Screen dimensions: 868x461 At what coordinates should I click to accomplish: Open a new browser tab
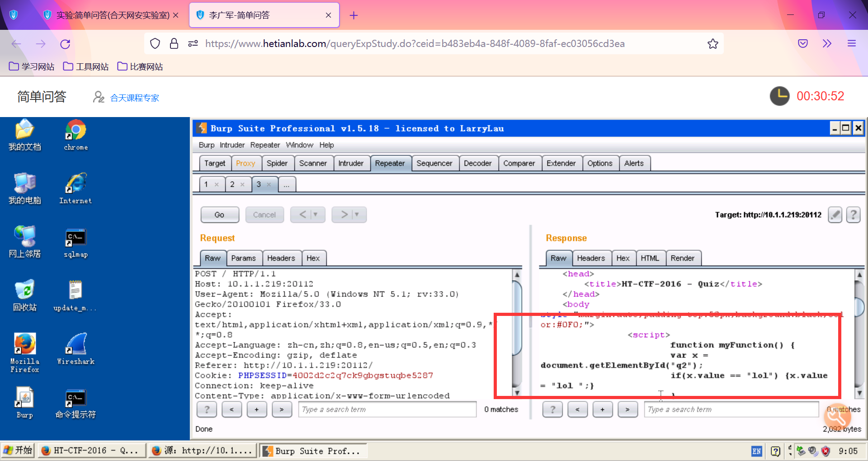354,15
